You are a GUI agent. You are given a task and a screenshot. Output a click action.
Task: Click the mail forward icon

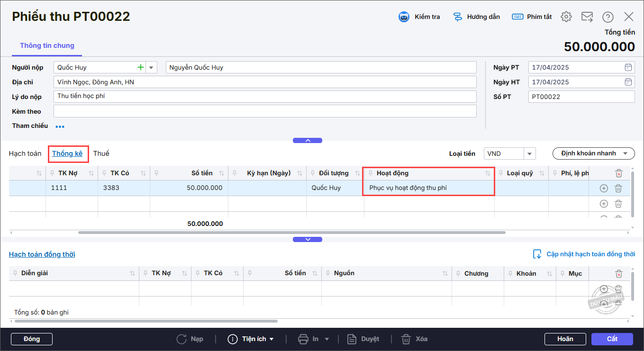click(x=587, y=17)
